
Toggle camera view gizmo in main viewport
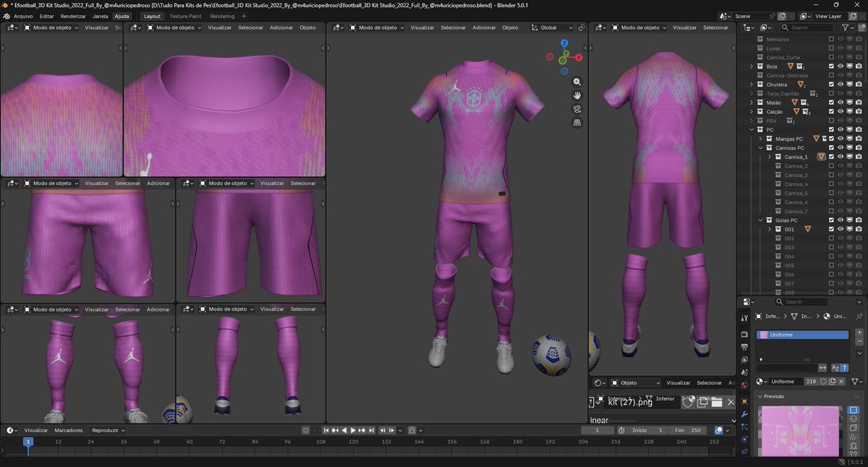pos(577,109)
